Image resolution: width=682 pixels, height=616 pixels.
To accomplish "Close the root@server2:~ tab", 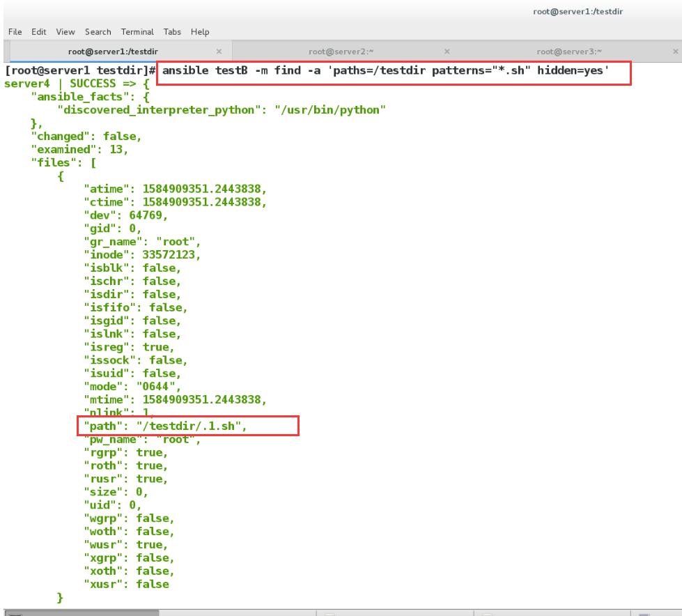I will [x=447, y=52].
